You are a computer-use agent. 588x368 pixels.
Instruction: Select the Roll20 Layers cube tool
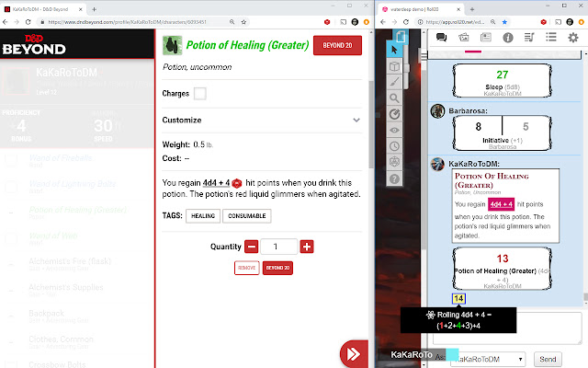(394, 66)
